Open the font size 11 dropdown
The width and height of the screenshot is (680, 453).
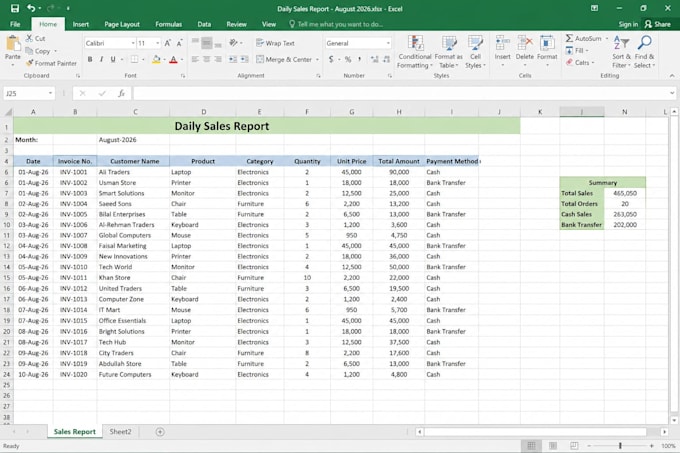[x=157, y=43]
